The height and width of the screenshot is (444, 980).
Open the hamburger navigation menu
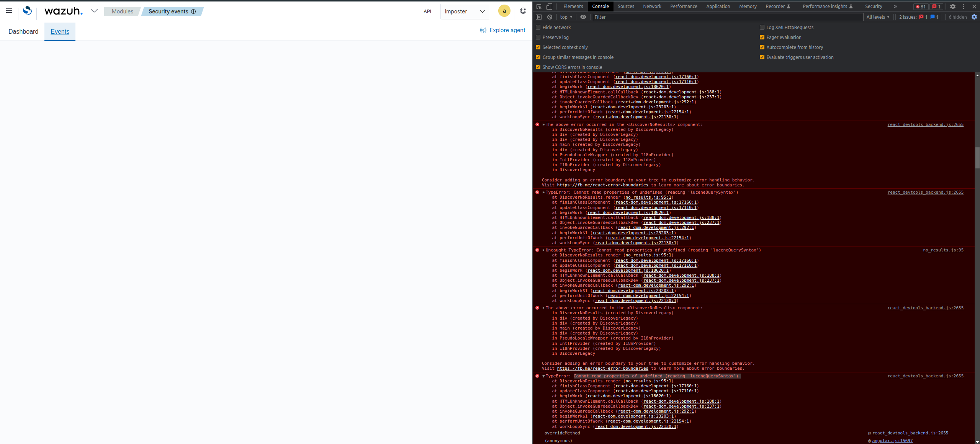click(9, 11)
